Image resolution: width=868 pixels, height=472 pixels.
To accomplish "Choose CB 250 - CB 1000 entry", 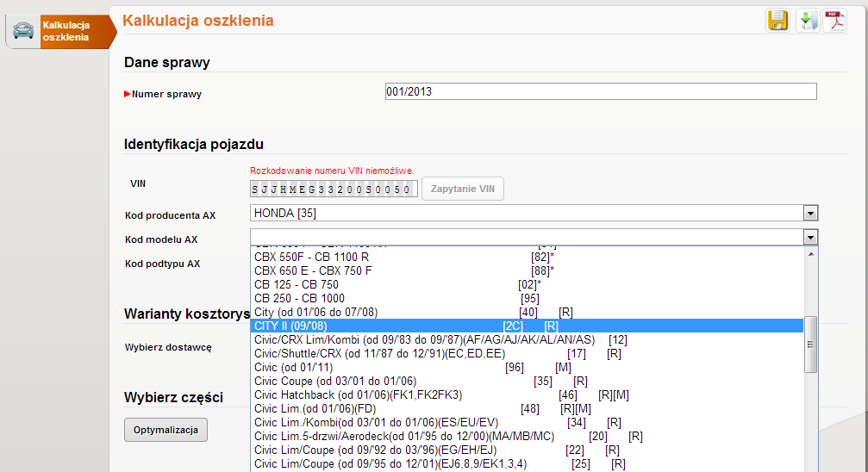I will click(527, 299).
